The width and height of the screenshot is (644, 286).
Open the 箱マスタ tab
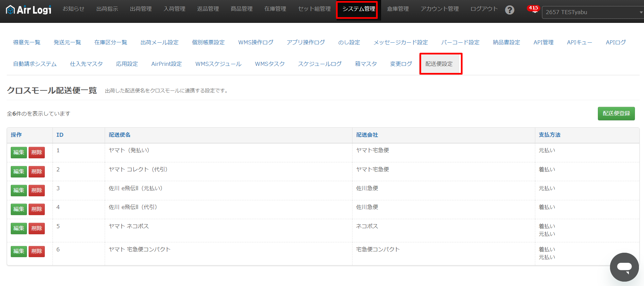pyautogui.click(x=366, y=64)
